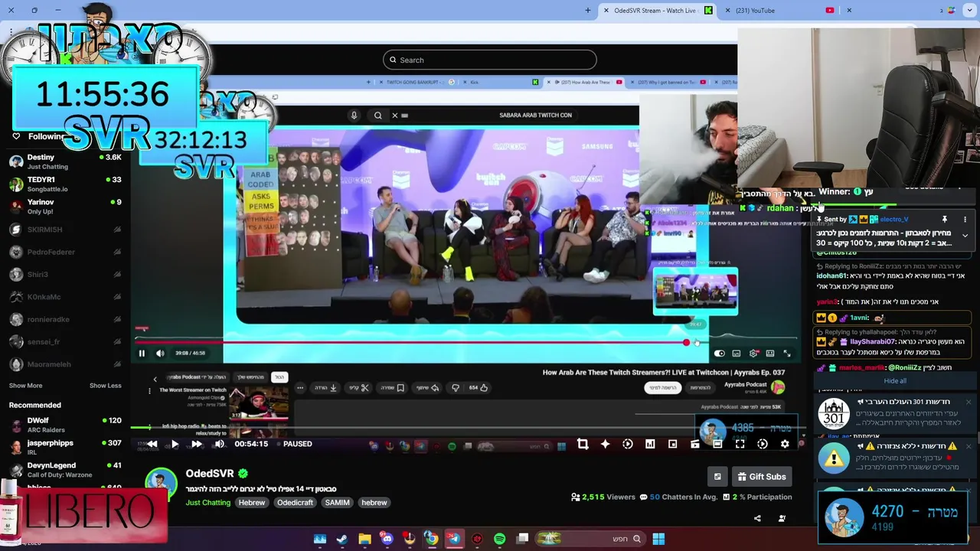Open the video's three-dot more actions

[x=300, y=387]
